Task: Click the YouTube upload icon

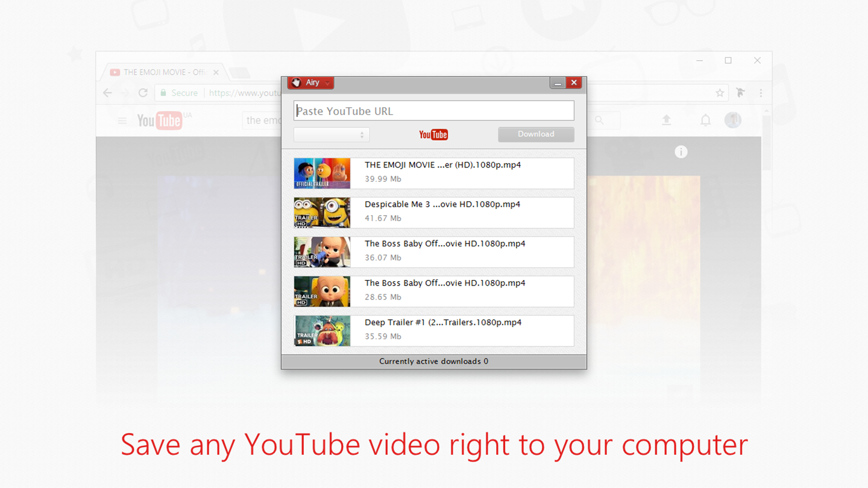Action: pos(667,120)
